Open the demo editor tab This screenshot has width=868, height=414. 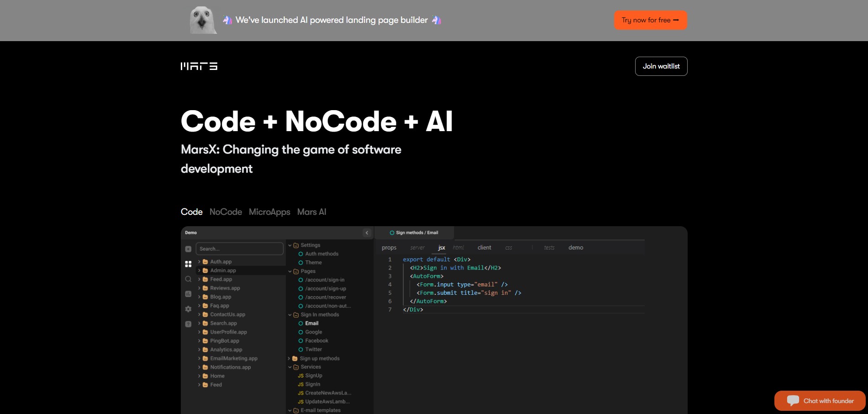(x=576, y=248)
